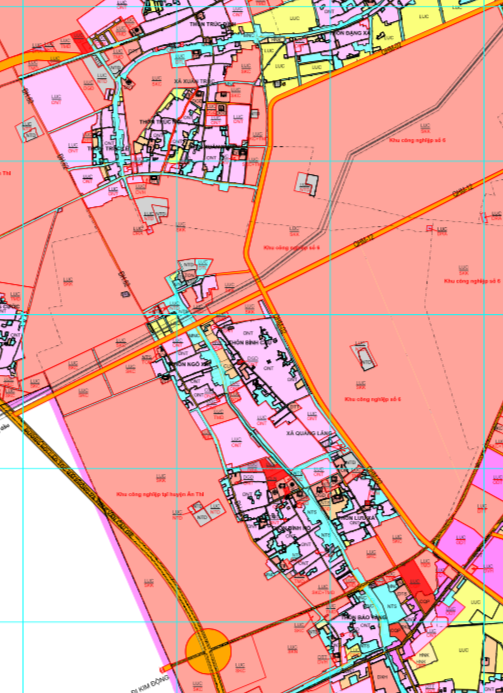Select the "THÔN LƯU XÁ" village label
Viewport: 503px width, 693px height.
point(357,517)
